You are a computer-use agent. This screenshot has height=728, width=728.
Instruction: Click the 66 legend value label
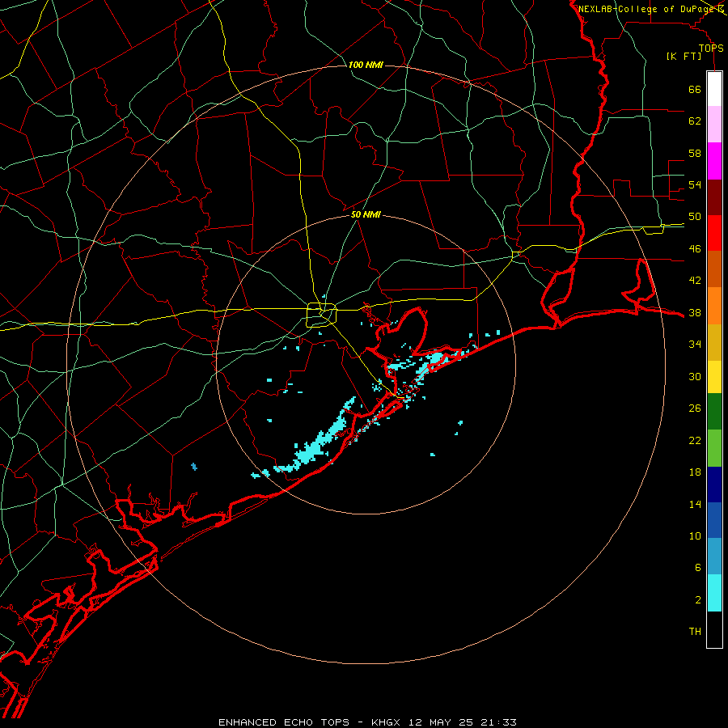[695, 90]
